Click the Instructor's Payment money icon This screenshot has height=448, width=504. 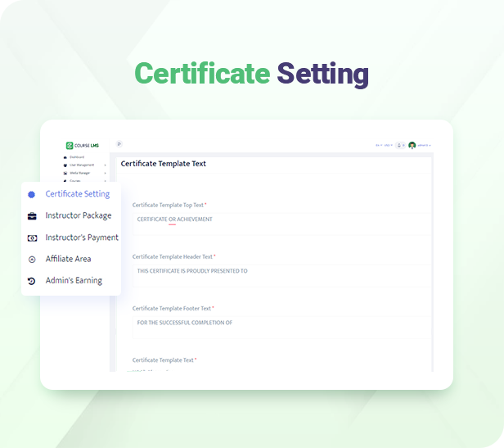coord(32,238)
